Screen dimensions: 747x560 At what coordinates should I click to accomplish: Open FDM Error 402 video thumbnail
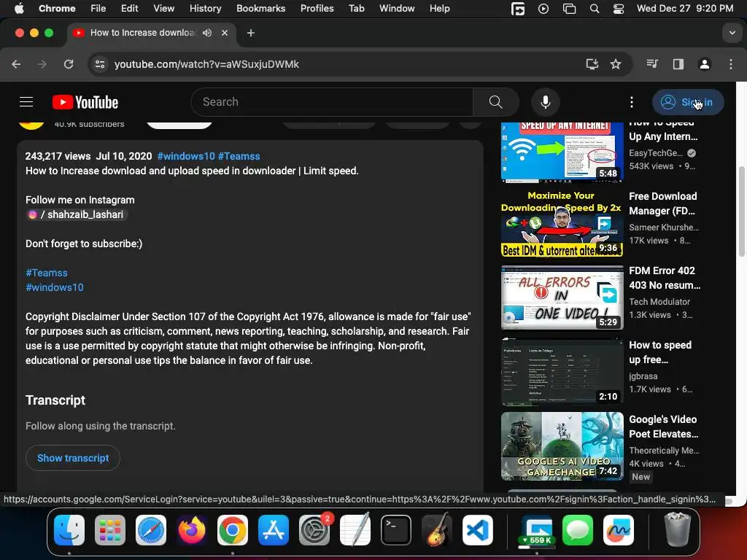click(562, 297)
